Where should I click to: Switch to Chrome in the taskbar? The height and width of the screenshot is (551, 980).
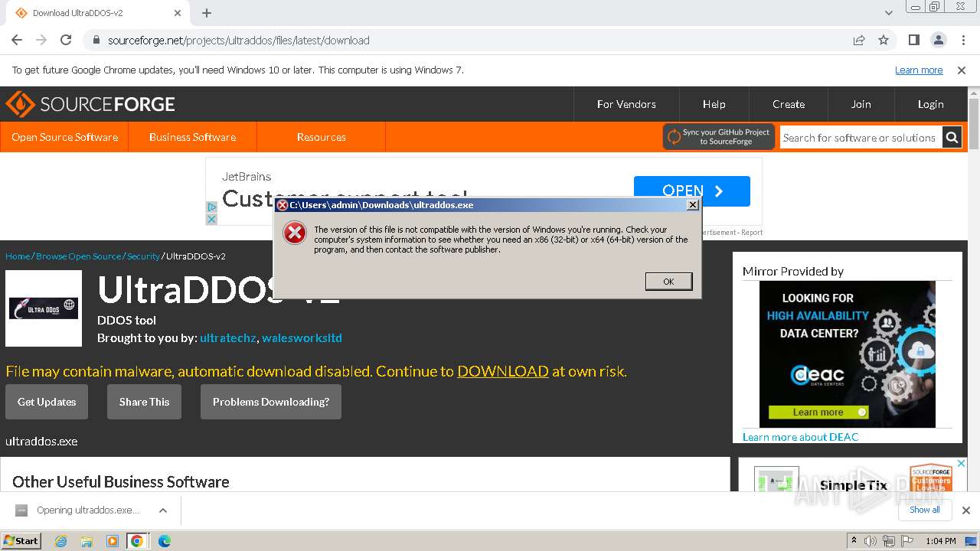pyautogui.click(x=137, y=541)
